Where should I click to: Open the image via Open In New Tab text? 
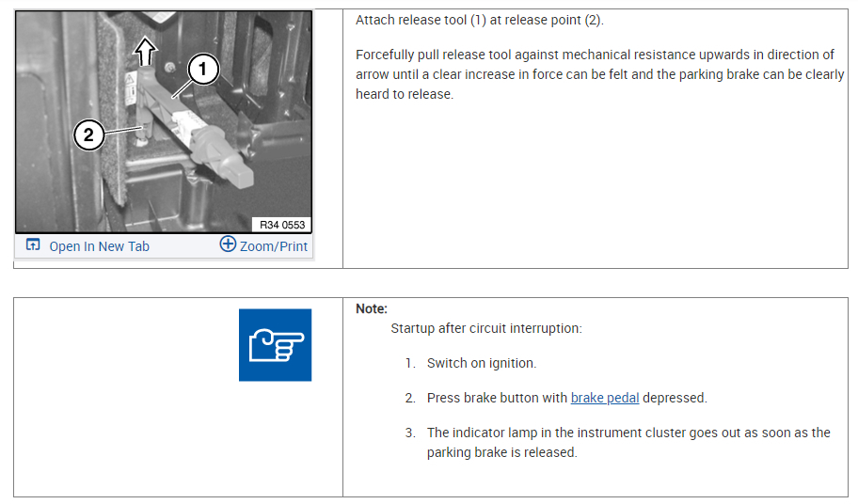(99, 246)
